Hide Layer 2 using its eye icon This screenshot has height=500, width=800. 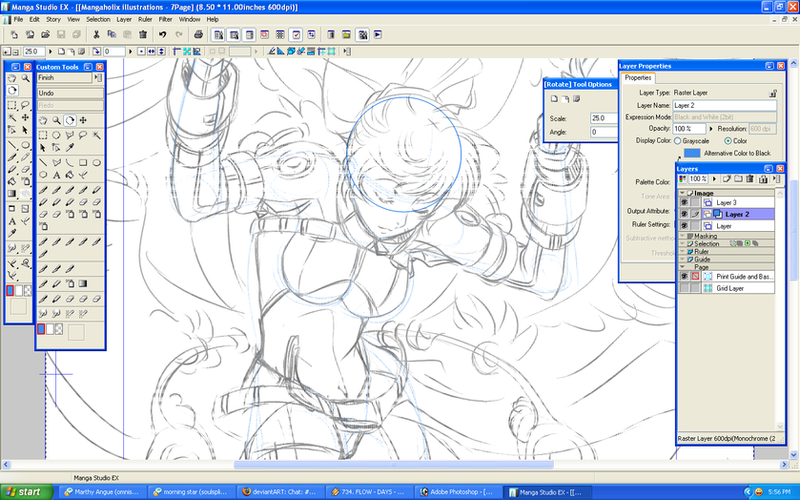pyautogui.click(x=684, y=214)
